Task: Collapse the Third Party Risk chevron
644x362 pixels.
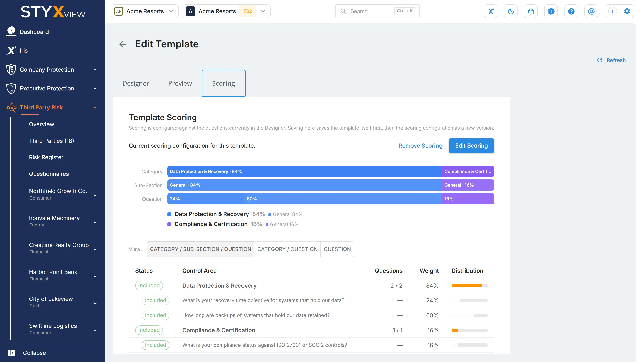Action: tap(95, 107)
